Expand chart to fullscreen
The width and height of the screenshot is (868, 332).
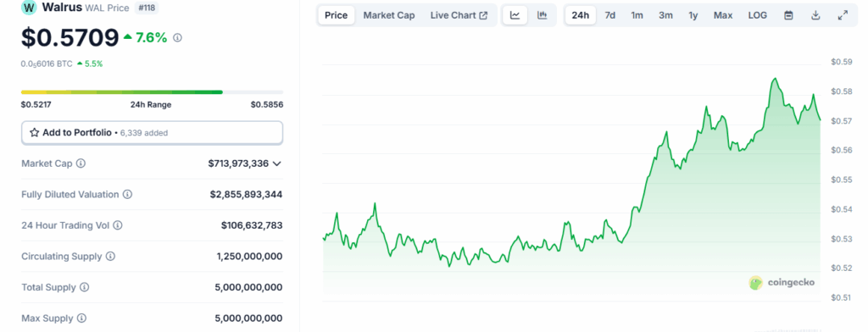843,15
